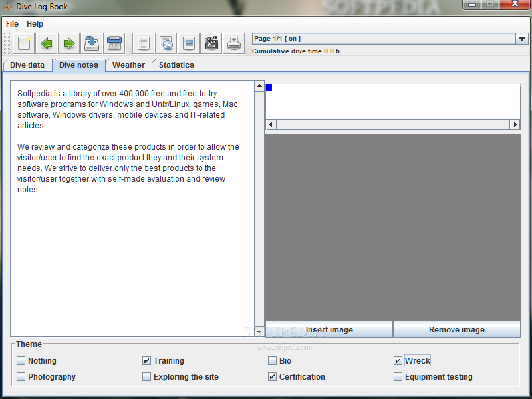Screen dimensions: 532x399
Task: Switch to the Dive data tab
Action: coord(27,65)
